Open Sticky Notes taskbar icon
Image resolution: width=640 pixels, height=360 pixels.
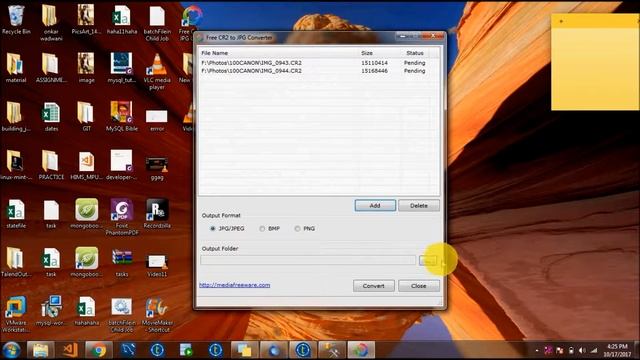[x=244, y=351]
